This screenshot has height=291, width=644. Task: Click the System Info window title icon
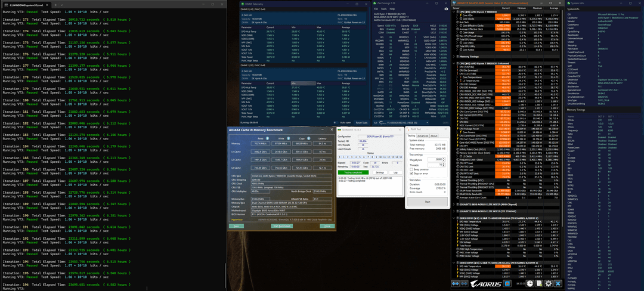point(568,3)
